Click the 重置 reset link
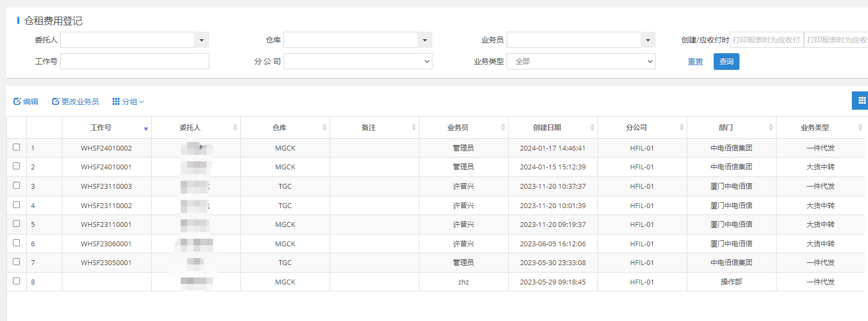Screen dimensions: 868x321 point(695,62)
